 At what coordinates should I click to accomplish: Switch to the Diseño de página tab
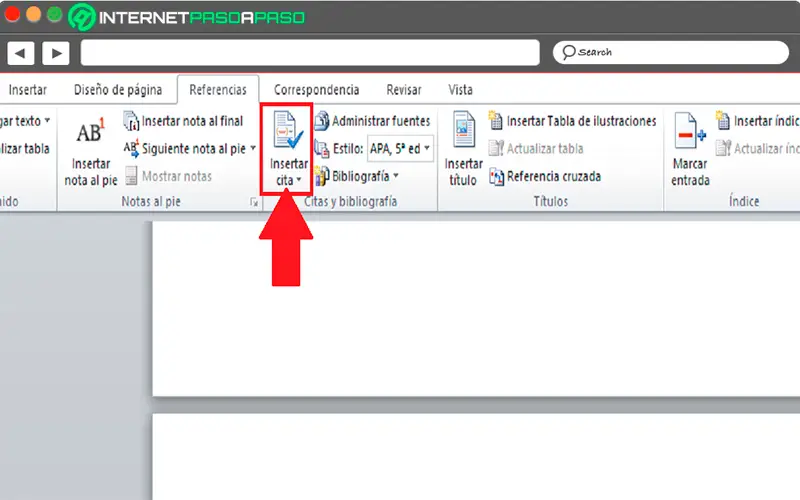pyautogui.click(x=118, y=90)
